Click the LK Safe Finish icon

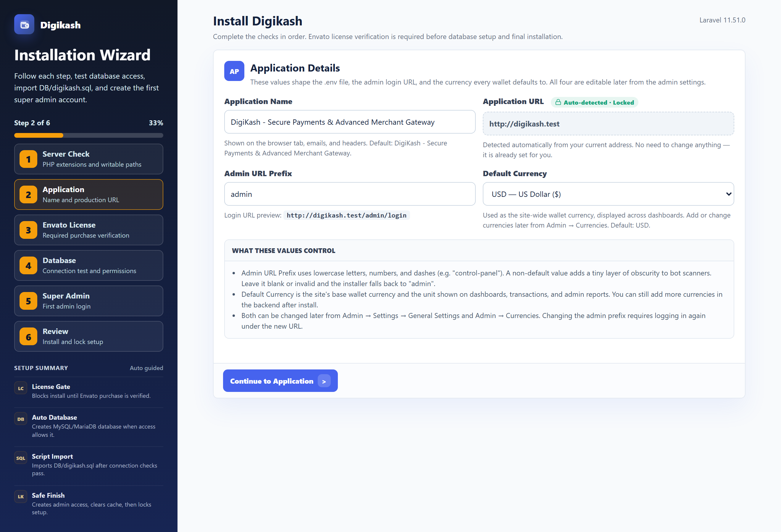tap(21, 497)
